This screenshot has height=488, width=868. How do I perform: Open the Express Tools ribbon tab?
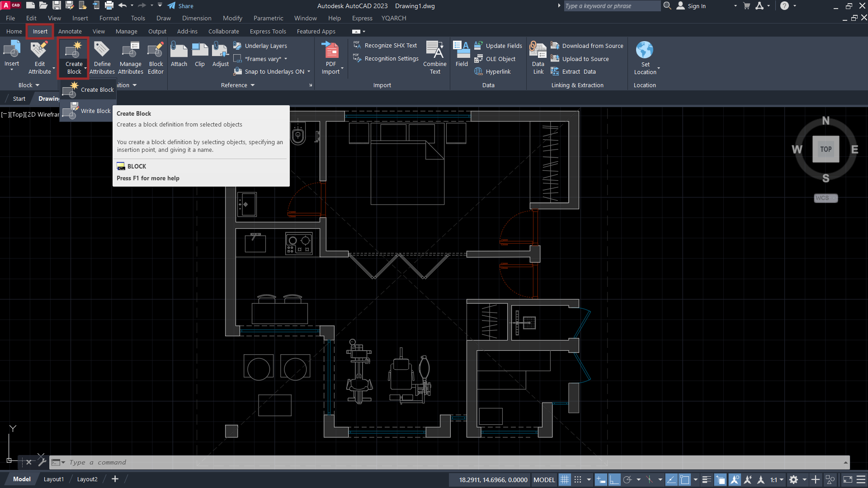pos(268,31)
